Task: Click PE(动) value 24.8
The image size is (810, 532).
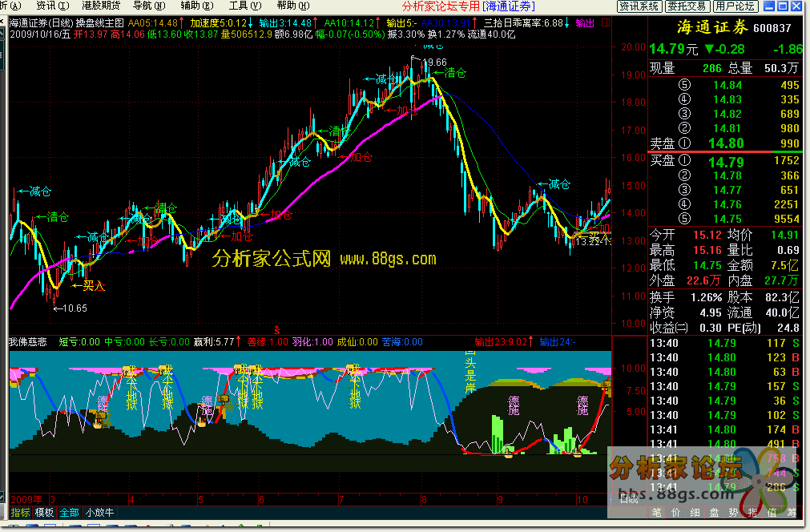Action: [788, 328]
